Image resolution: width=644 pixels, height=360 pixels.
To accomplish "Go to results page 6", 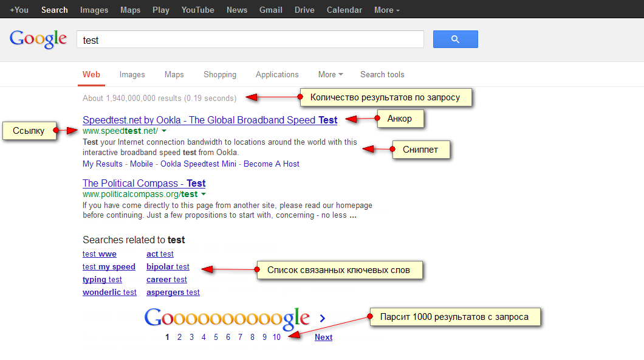I will 228,337.
